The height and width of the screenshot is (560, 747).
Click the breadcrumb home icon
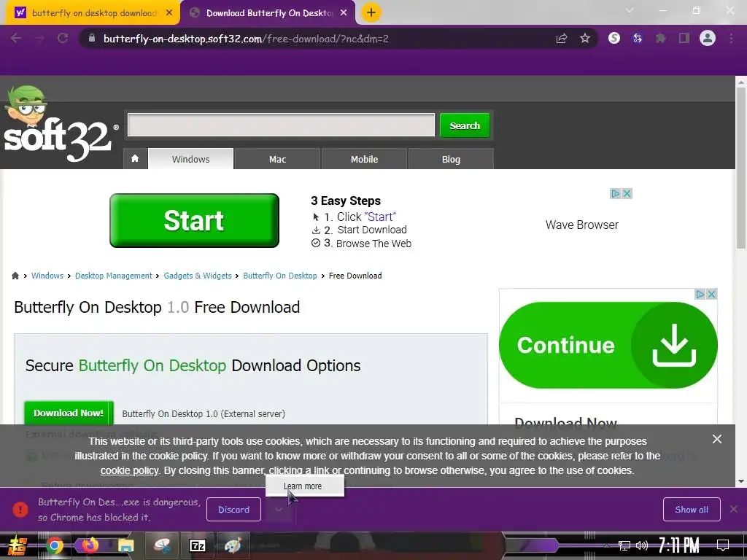pos(15,276)
